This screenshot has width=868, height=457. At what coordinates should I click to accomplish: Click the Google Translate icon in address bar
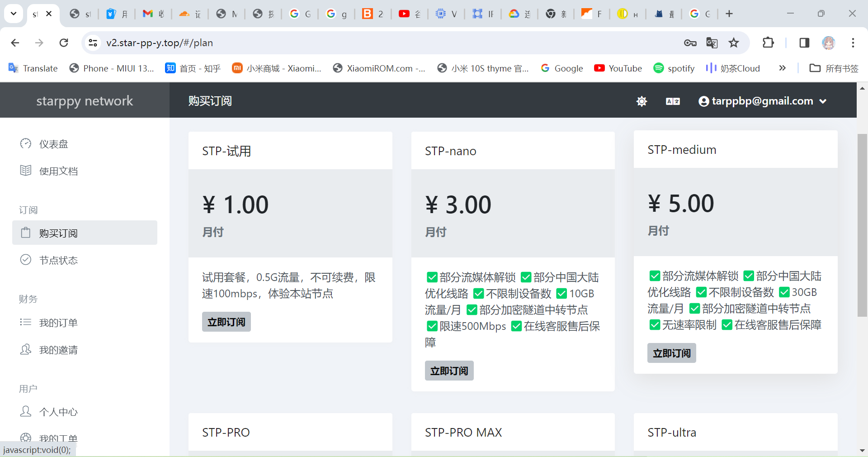[x=712, y=43]
